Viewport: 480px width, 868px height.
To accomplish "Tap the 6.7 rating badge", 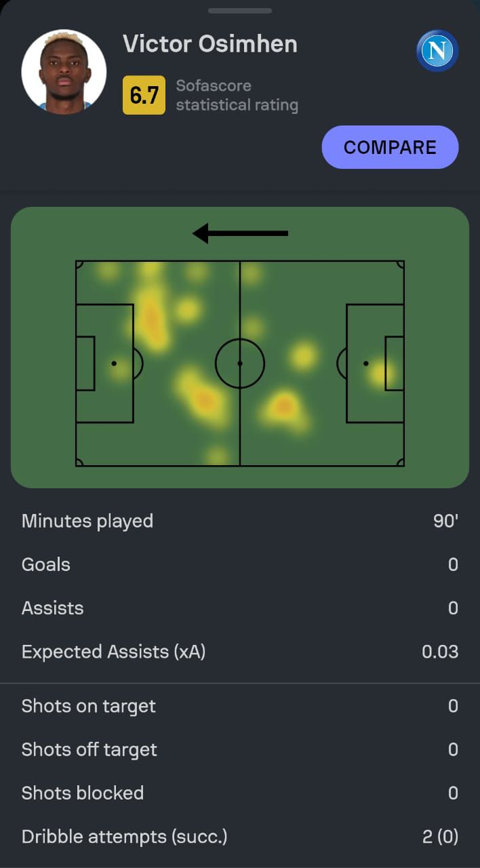I will pyautogui.click(x=144, y=95).
